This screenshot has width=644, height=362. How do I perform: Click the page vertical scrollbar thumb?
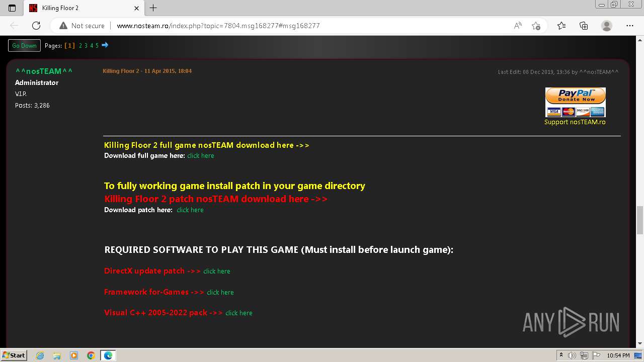tap(640, 220)
